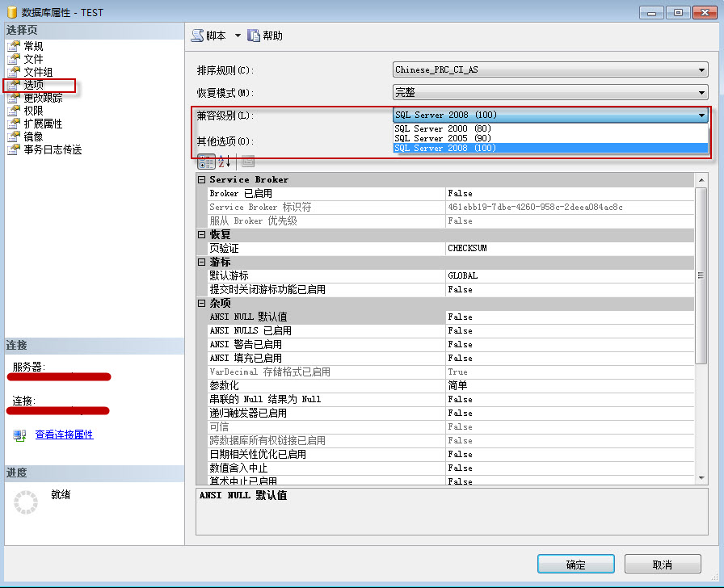This screenshot has width=724, height=588.
Task: Select the 默认游标 GLOBAL value
Action: (570, 275)
